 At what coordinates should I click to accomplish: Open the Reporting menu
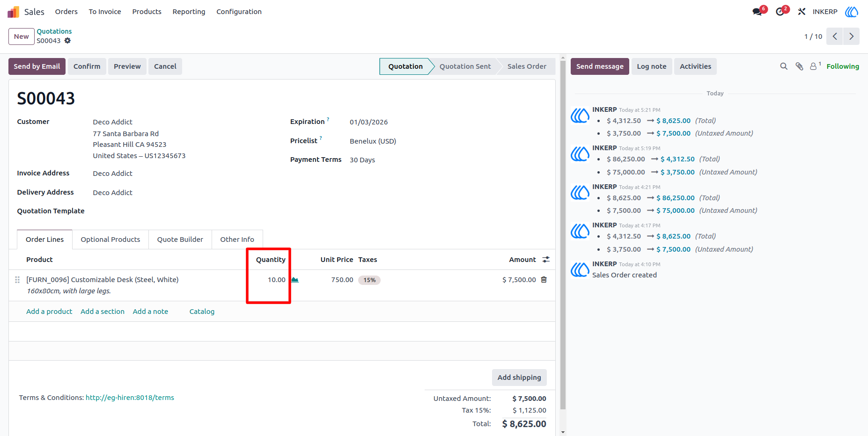189,12
